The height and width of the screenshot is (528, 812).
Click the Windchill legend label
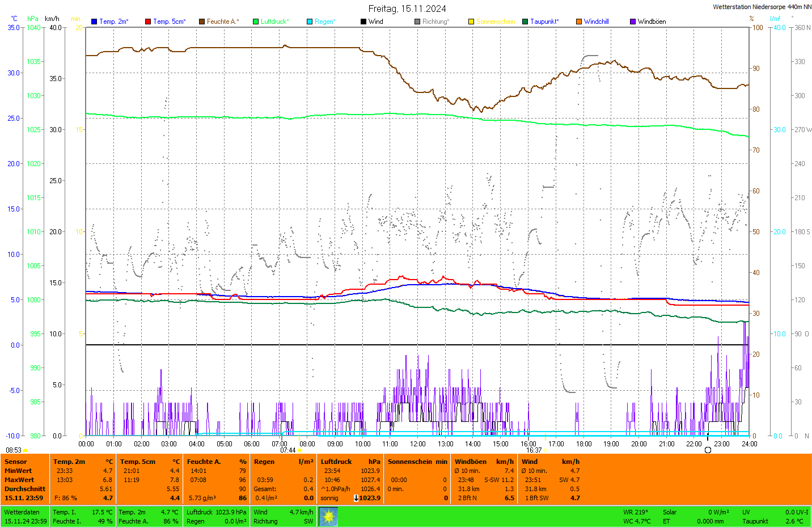coord(596,22)
